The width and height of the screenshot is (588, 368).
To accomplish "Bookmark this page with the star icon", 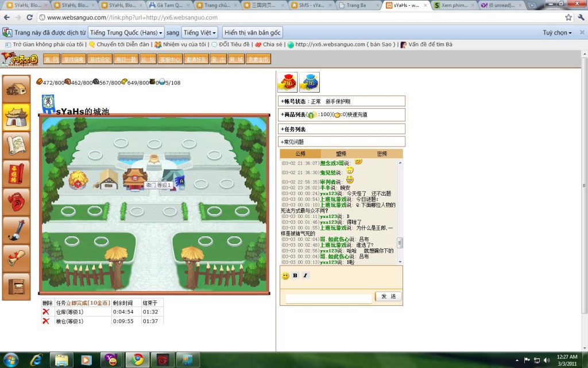I will [x=568, y=17].
